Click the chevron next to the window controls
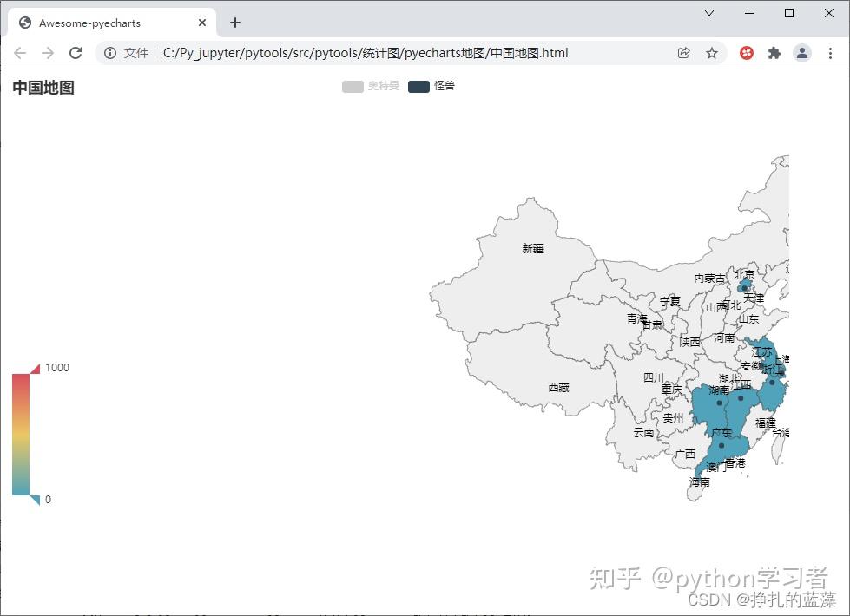 click(708, 14)
